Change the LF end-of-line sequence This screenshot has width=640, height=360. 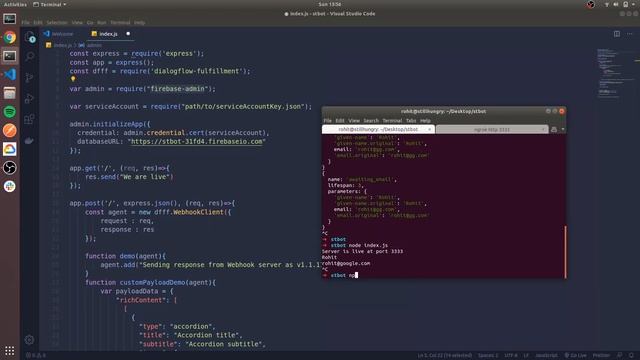526,356
